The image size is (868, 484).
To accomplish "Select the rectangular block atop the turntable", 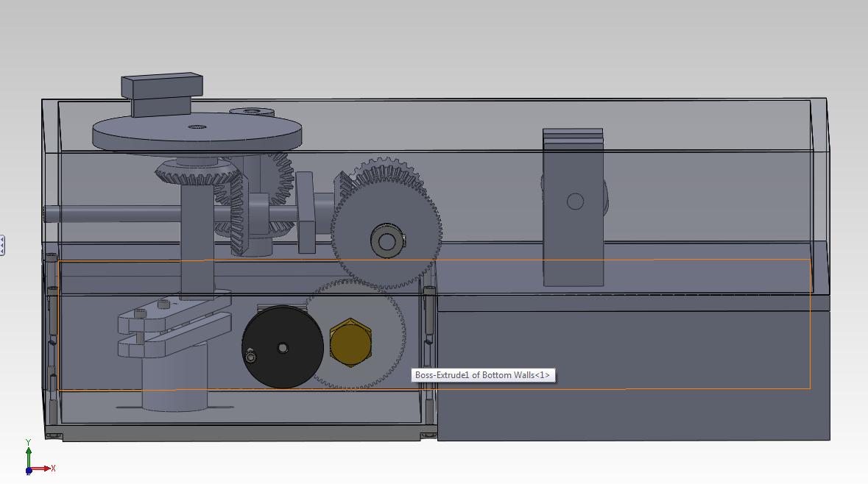I will [162, 94].
